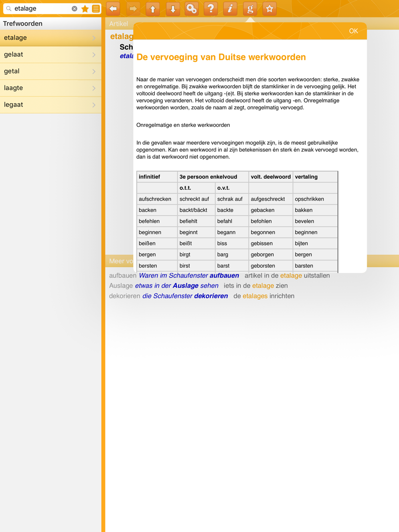Tap the magnifier icon in the search field

point(9,8)
